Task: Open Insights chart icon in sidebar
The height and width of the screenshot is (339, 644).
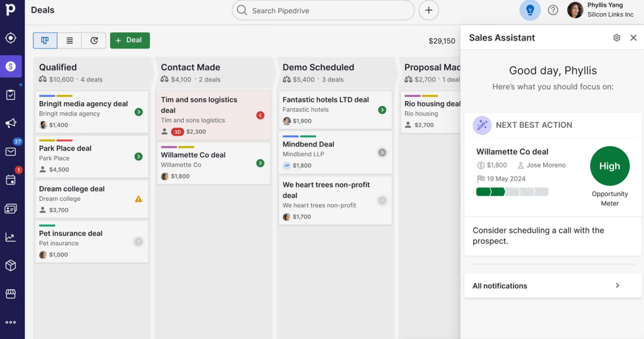Action: 11,237
